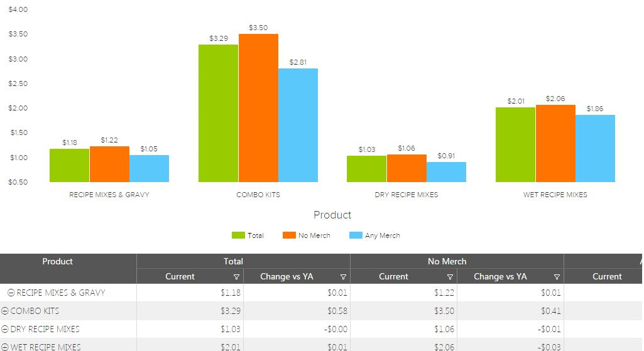Open filter for No Merch Current column
Image resolution: width=644 pixels, height=351 pixels.
coord(450,277)
